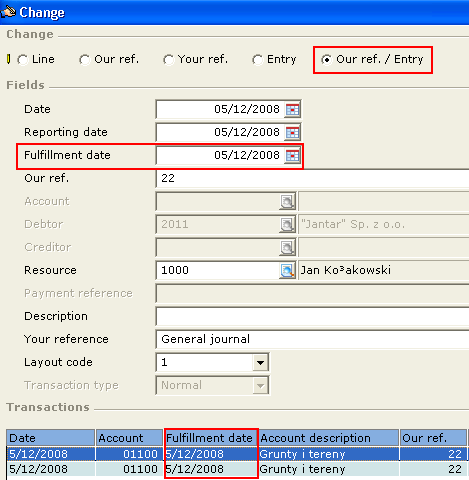This screenshot has width=469, height=480.
Task: Expand the Transaction type dropdown
Action: 260,385
